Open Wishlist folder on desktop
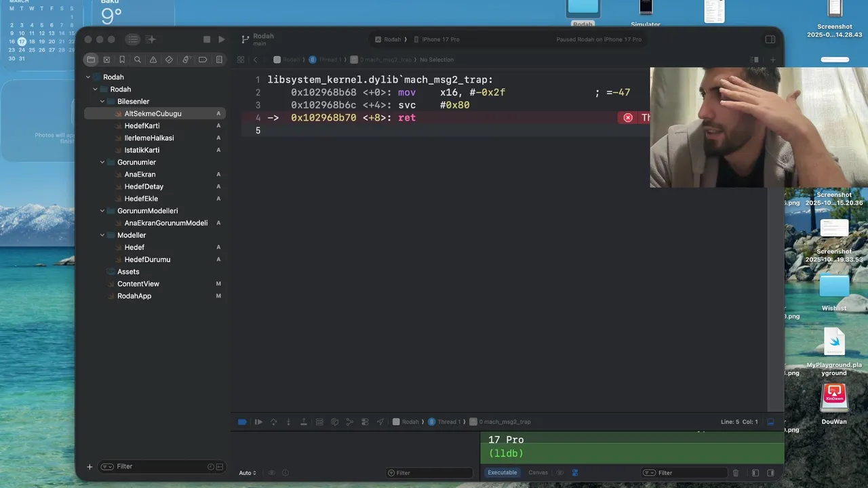The image size is (868, 488). pyautogui.click(x=834, y=291)
